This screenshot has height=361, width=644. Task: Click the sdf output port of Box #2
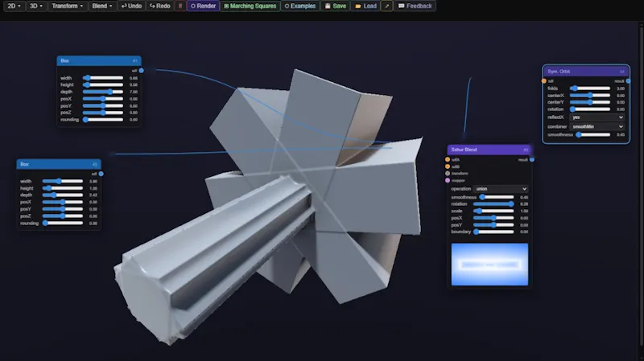101,174
